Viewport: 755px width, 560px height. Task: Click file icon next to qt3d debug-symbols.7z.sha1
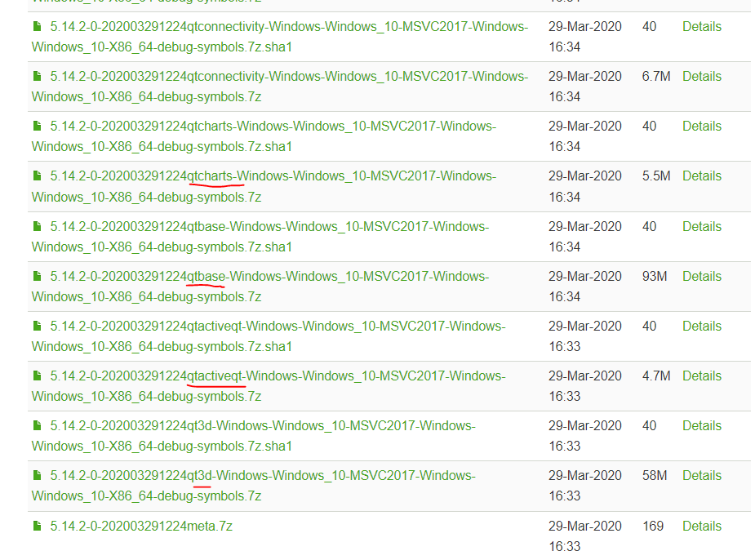tap(37, 426)
